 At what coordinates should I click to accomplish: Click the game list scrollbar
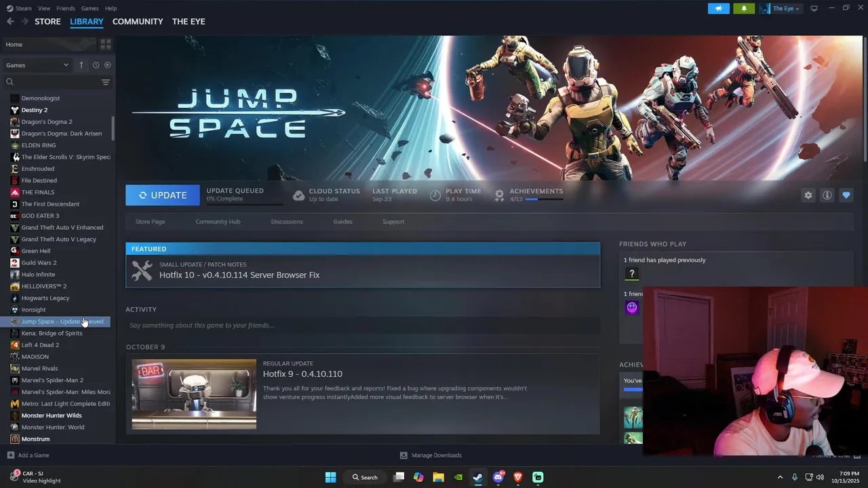[113, 127]
